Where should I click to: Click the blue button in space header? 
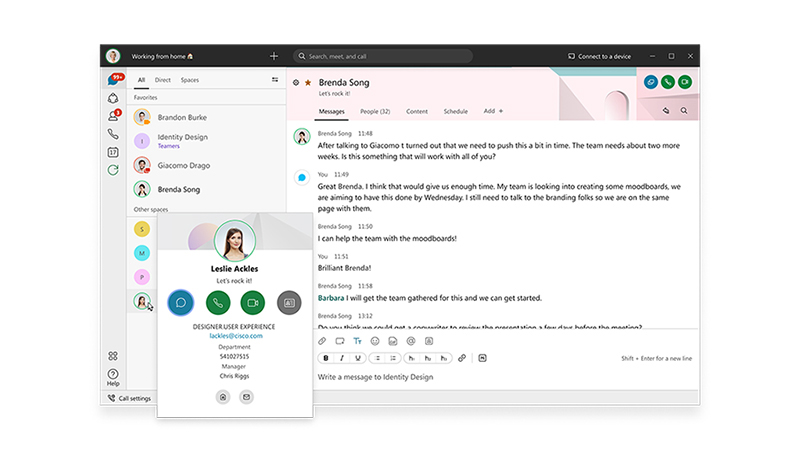(x=651, y=82)
